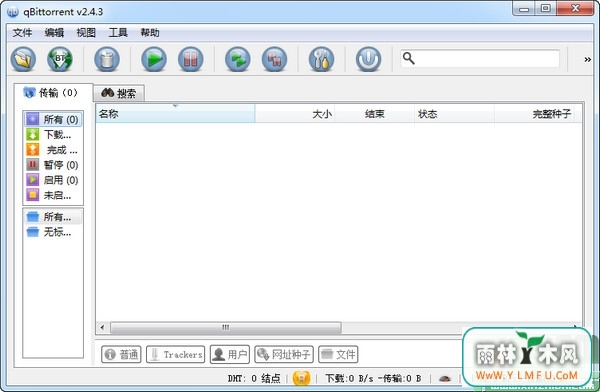This screenshot has height=392, width=600.
Task: Toggle alternative speed limits icon
Action: tap(445, 379)
